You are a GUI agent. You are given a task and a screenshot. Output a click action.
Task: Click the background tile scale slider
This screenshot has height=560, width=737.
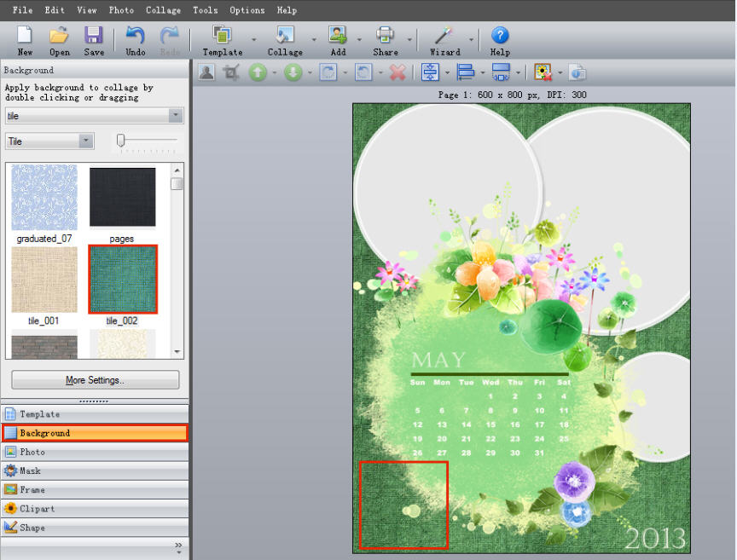(x=121, y=141)
